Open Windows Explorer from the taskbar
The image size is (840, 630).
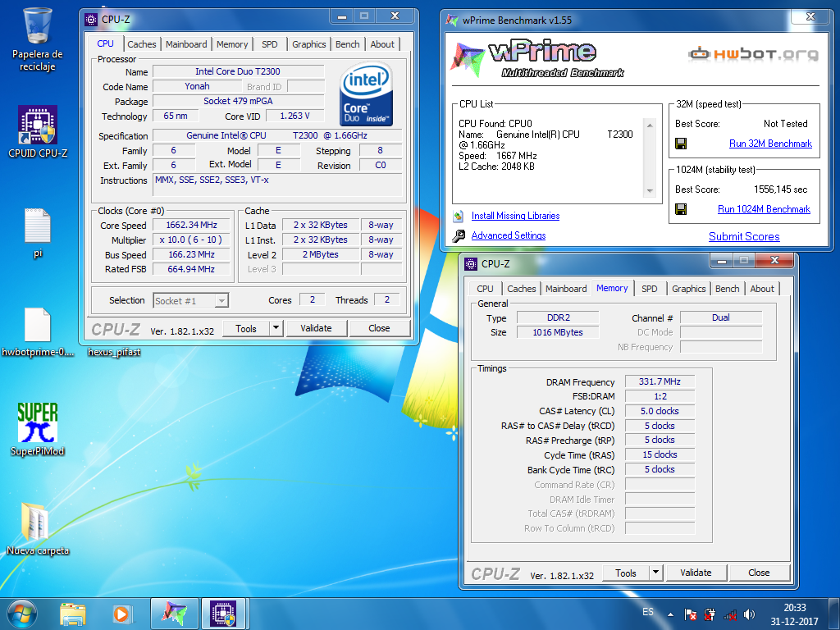(x=73, y=614)
